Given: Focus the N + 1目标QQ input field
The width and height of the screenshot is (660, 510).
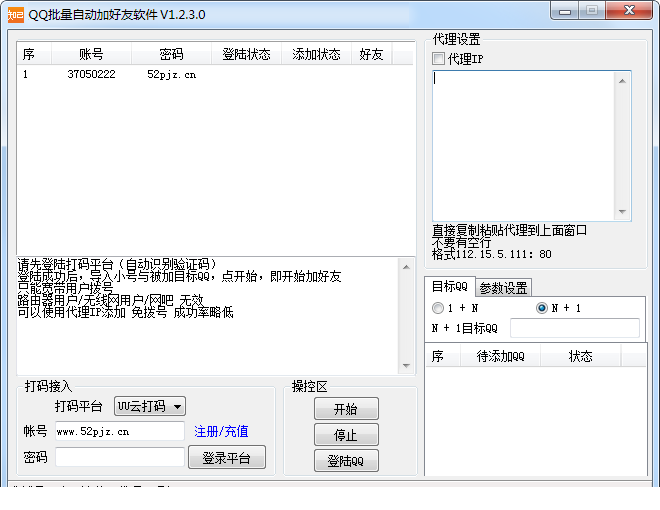Looking at the screenshot, I should click(575, 328).
